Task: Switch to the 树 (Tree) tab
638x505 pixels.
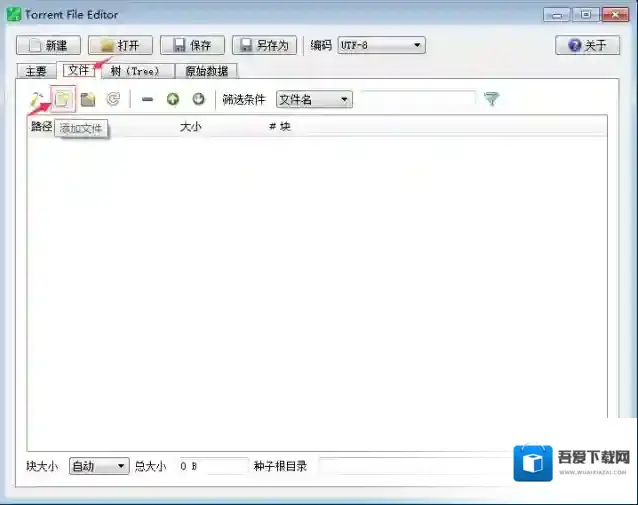Action: 138,71
